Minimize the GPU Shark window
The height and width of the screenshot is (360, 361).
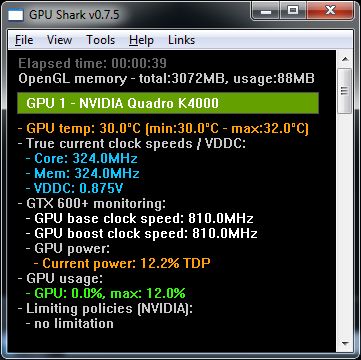tap(265, 11)
